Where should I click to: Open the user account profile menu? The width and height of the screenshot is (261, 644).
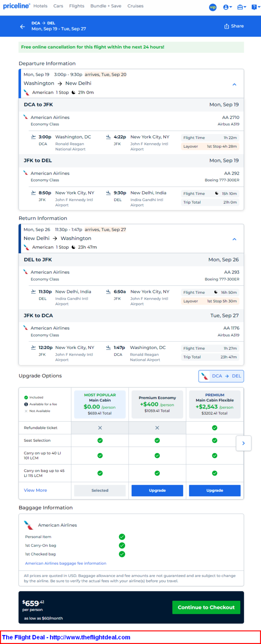[227, 7]
